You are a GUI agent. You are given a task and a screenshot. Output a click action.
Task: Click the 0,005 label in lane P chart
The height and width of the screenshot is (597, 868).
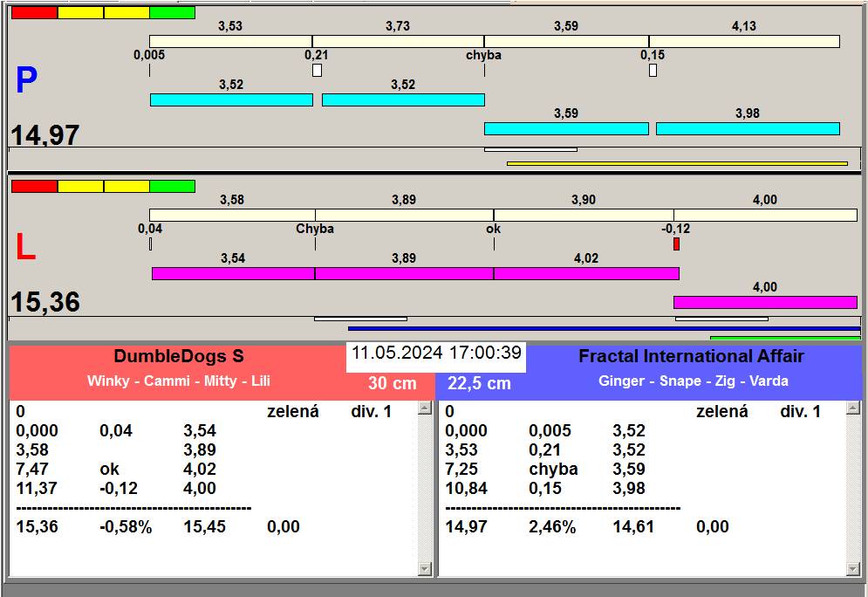[x=149, y=55]
